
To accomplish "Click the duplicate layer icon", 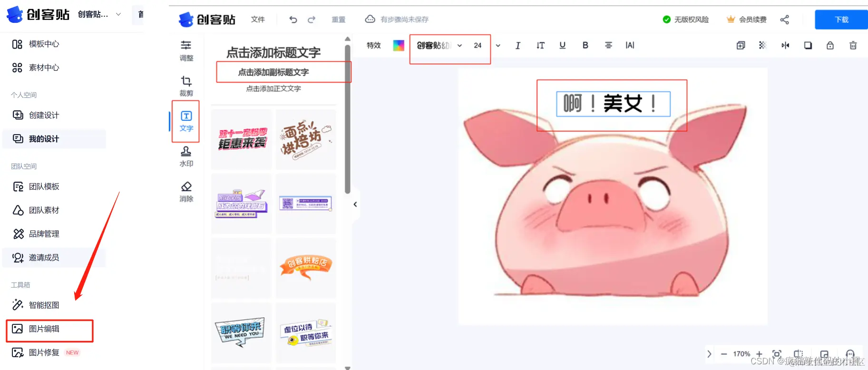I will click(741, 45).
